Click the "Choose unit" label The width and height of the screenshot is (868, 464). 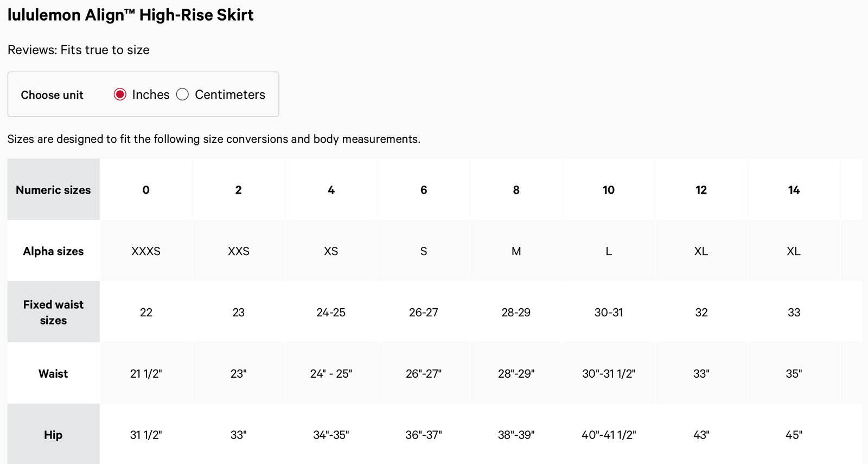(52, 95)
